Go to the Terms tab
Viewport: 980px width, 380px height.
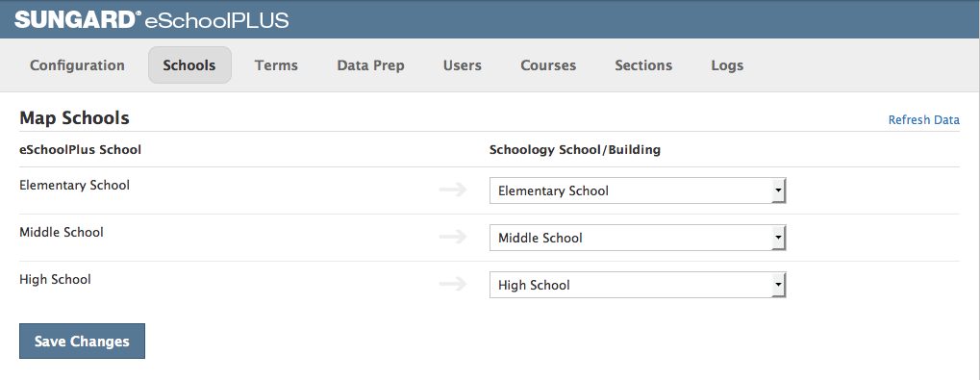point(276,65)
